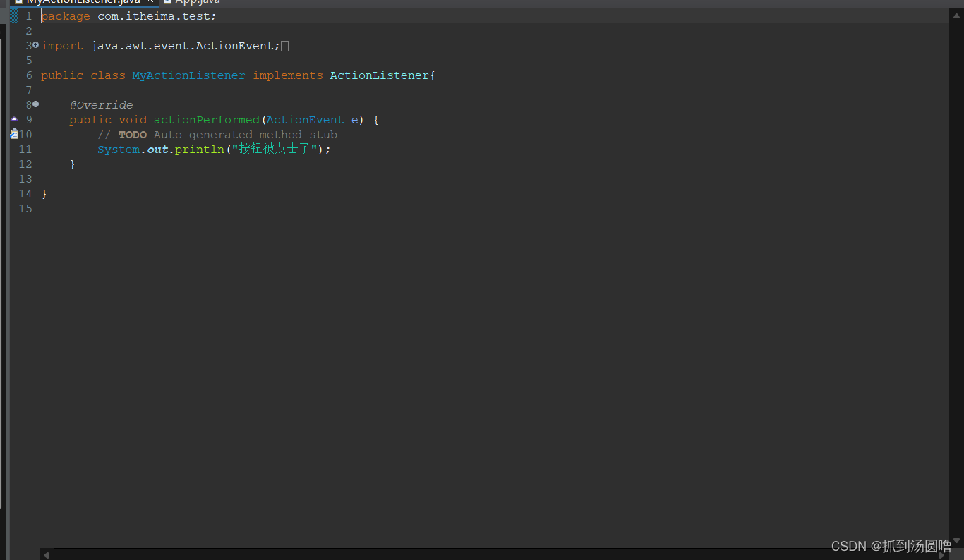
Task: Expand the folded import block on line 3
Action: [36, 45]
